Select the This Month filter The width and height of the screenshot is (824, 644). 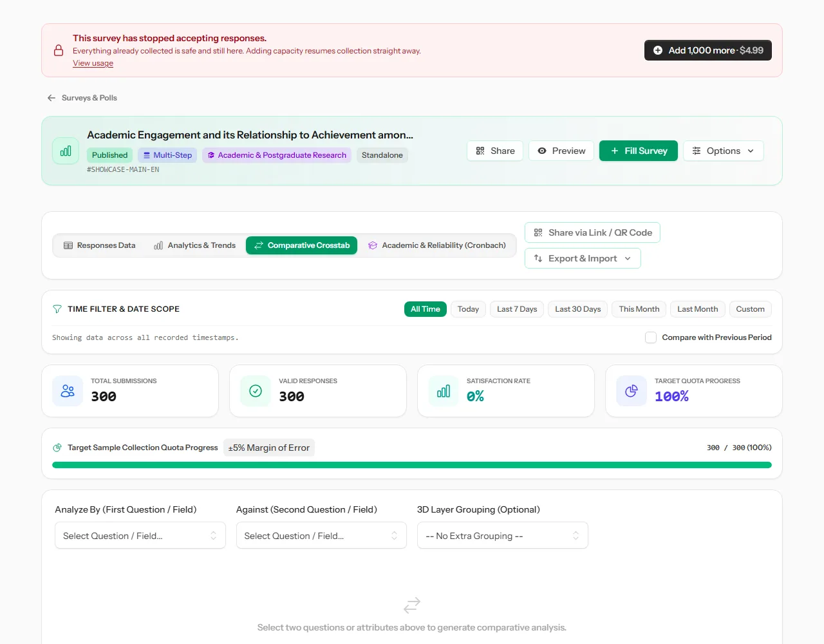639,309
